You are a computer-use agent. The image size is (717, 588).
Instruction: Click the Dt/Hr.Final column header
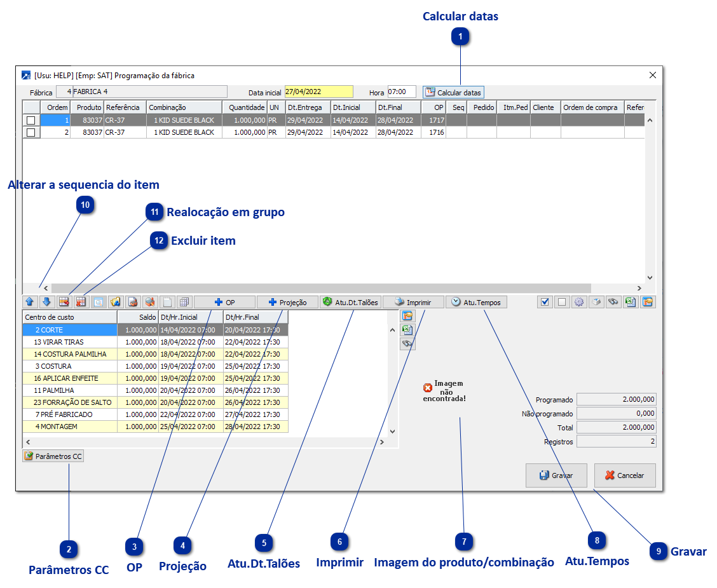[x=255, y=317]
